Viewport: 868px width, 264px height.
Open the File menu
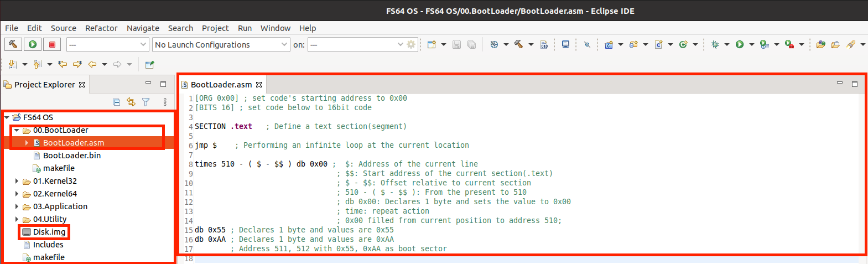[x=12, y=28]
